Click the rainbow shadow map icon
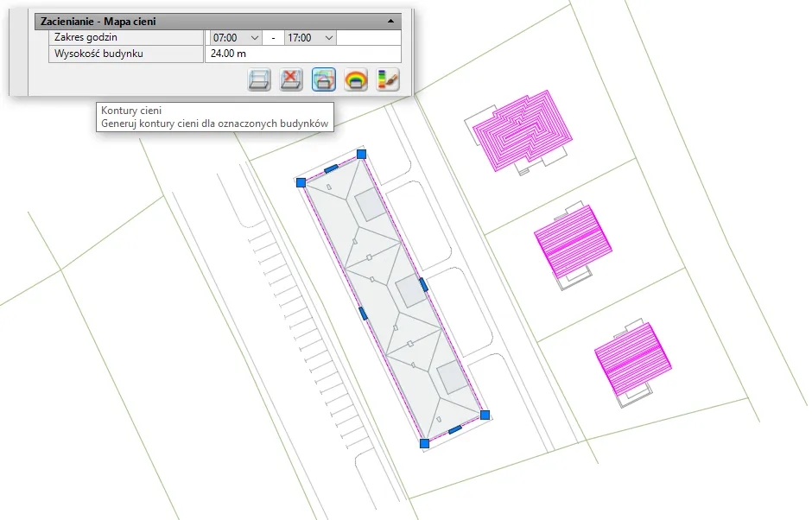The image size is (812, 520). coord(355,80)
